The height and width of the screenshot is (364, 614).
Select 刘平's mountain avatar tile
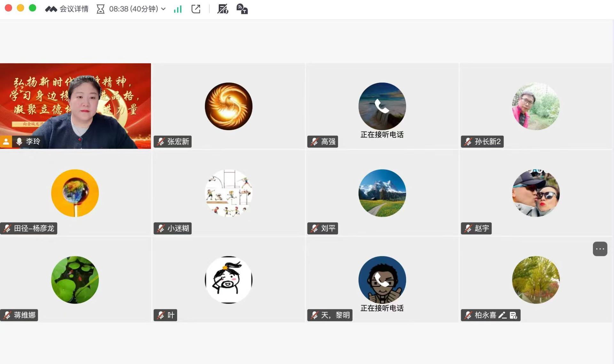(382, 193)
